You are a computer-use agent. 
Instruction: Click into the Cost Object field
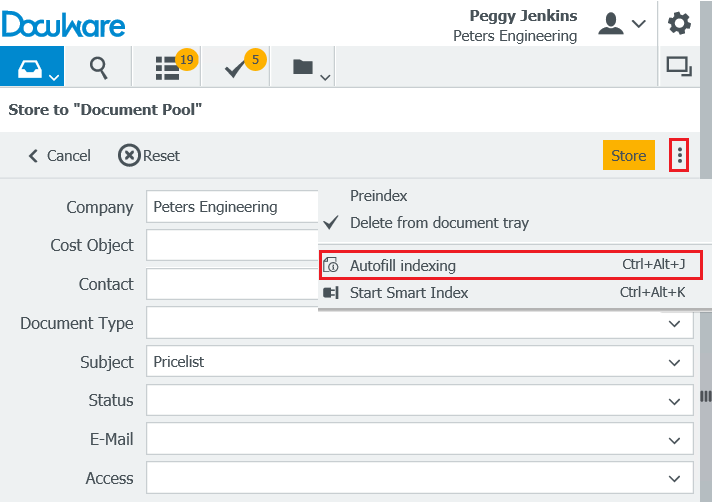tap(232, 245)
